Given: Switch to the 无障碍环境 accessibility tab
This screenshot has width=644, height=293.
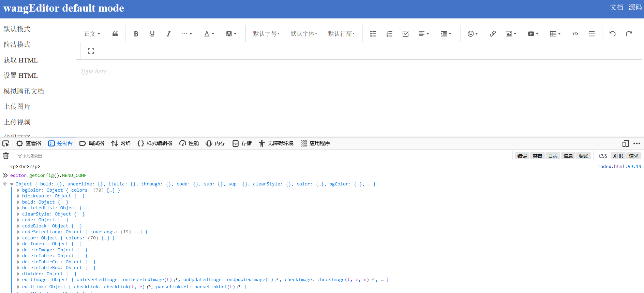Looking at the screenshot, I should (x=276, y=143).
